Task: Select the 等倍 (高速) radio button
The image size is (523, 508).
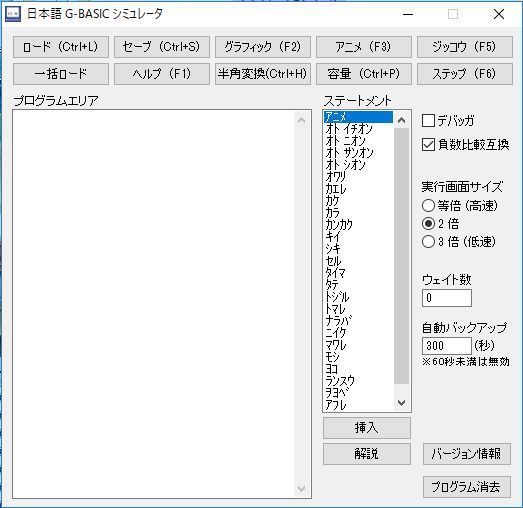Action: click(428, 205)
